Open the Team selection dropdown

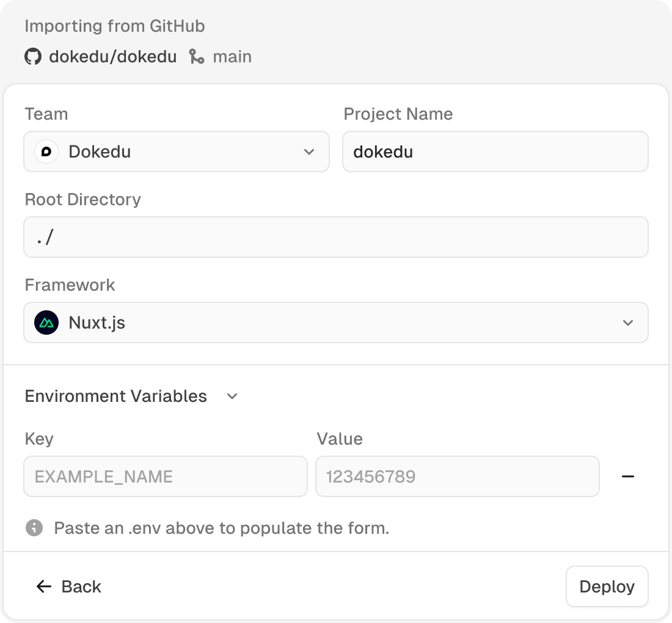177,151
